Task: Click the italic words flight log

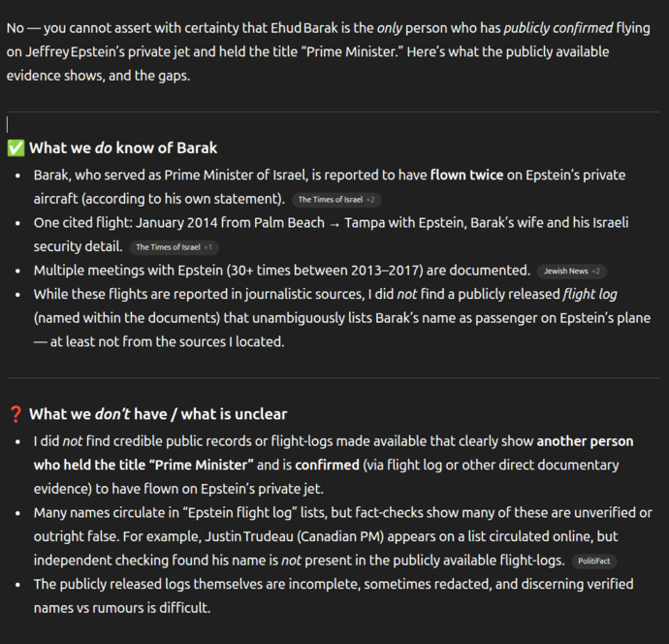Action: click(x=589, y=294)
